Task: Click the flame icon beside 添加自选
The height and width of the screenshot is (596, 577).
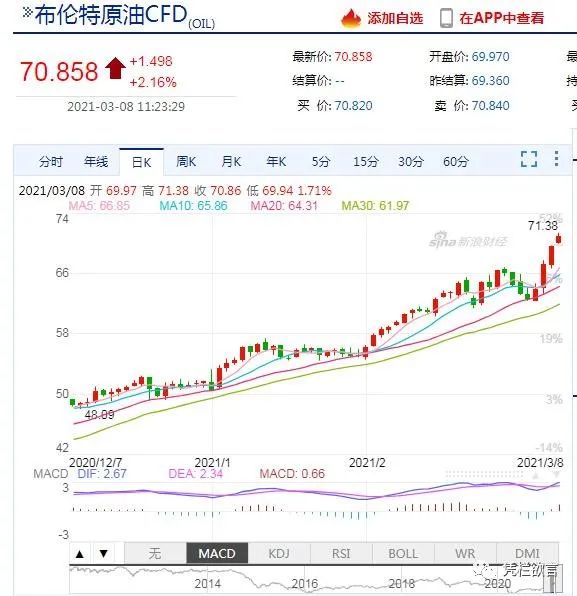Action: click(x=350, y=18)
